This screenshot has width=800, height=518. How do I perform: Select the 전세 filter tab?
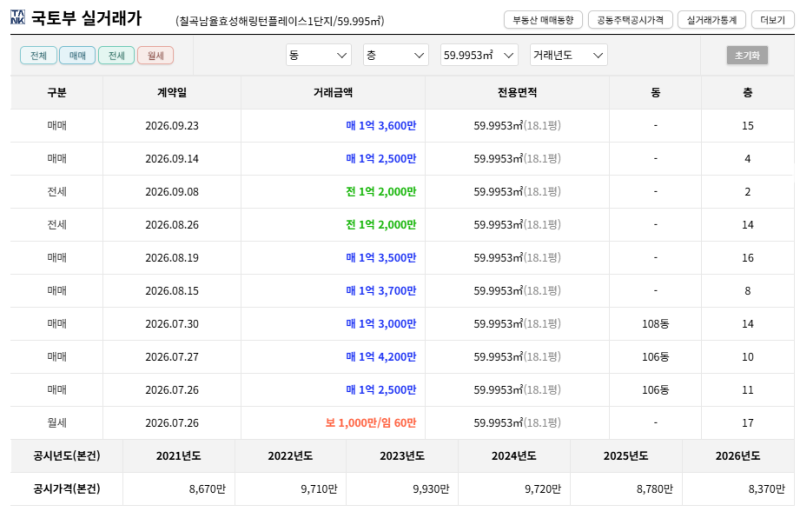(x=116, y=56)
